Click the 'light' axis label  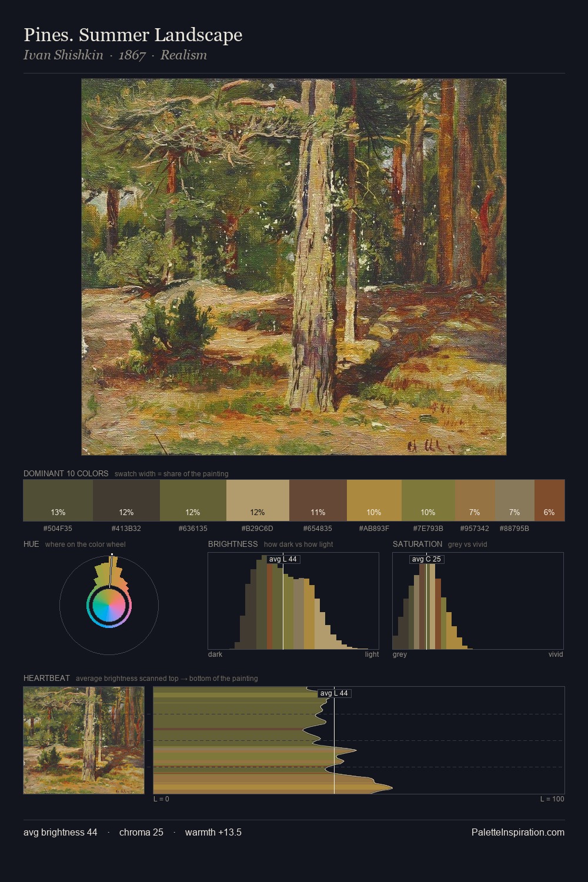pyautogui.click(x=372, y=654)
